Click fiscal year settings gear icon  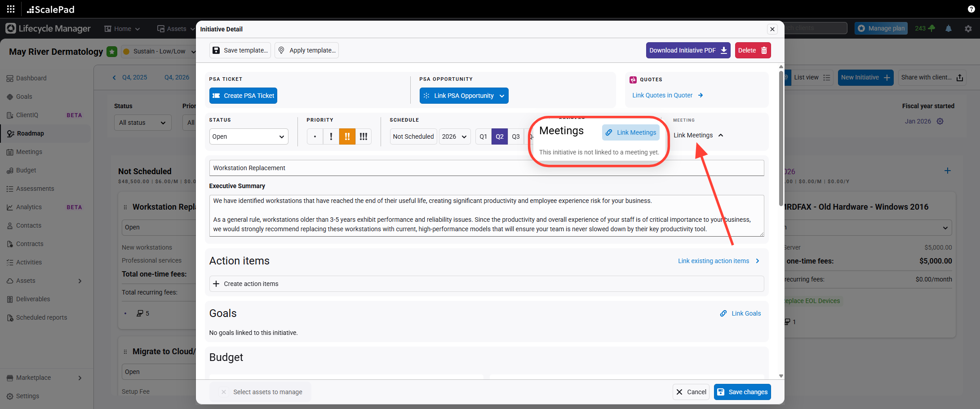(940, 121)
